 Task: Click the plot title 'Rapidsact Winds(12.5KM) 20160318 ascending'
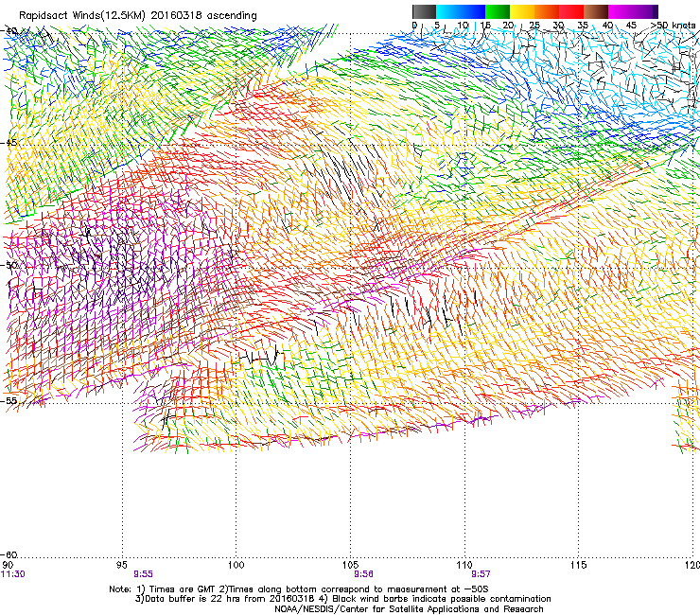138,16
